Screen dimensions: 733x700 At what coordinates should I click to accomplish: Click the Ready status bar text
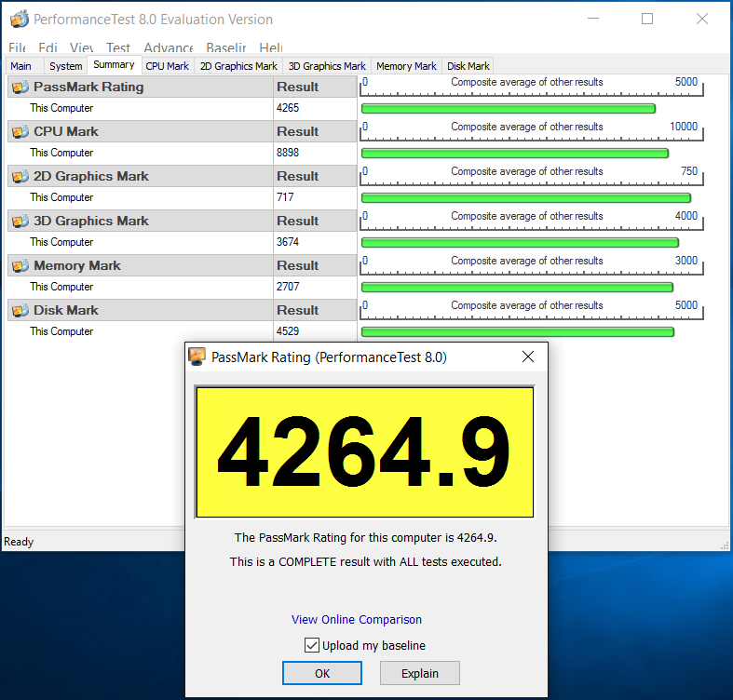pyautogui.click(x=19, y=542)
